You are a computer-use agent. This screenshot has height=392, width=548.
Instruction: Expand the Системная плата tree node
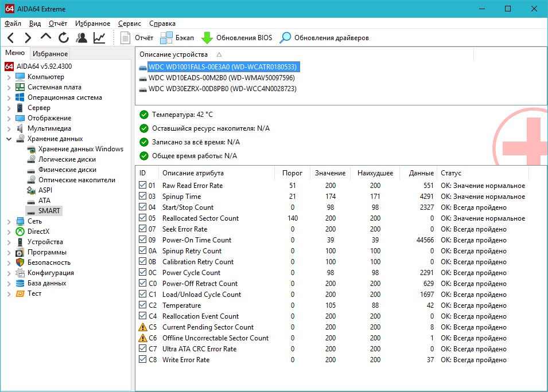coord(9,88)
